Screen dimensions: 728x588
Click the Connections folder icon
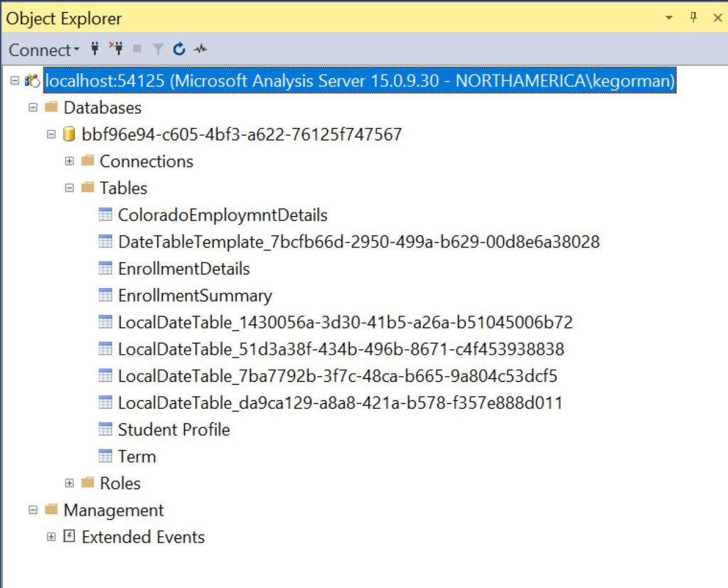coord(87,160)
